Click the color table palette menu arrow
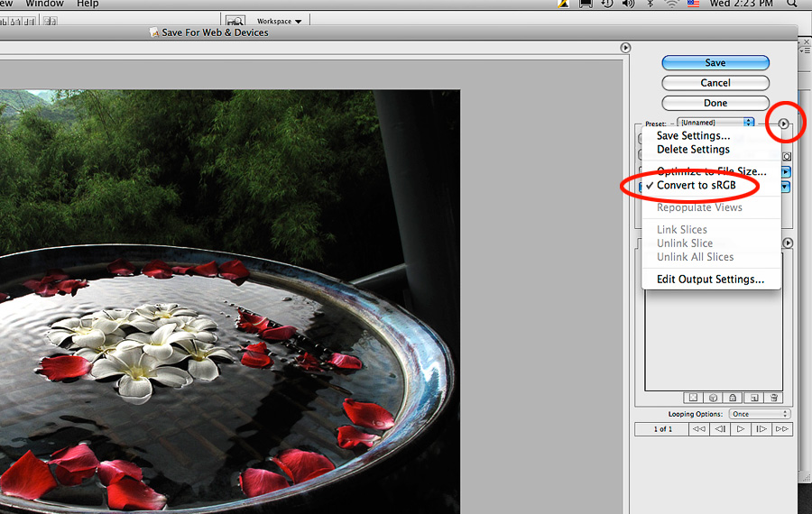The image size is (812, 514). (x=788, y=243)
